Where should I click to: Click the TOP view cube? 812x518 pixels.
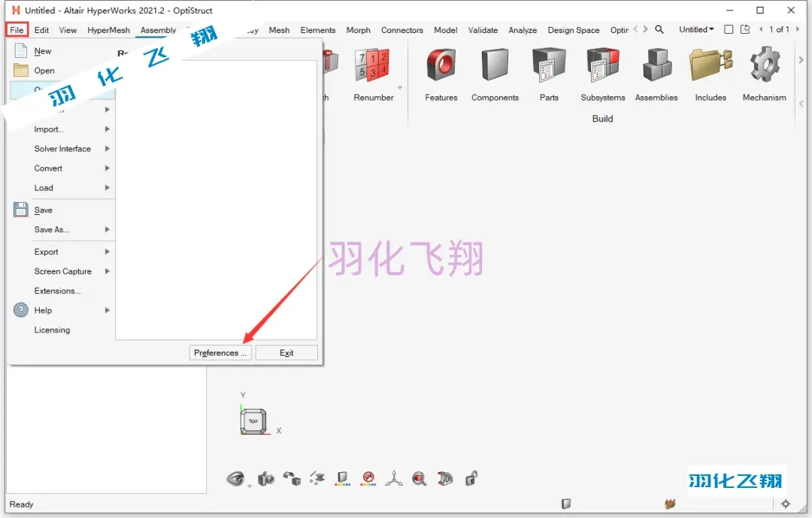click(x=253, y=421)
